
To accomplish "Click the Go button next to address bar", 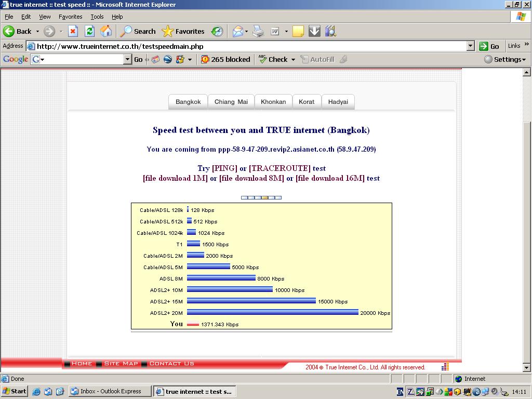I will (489, 46).
